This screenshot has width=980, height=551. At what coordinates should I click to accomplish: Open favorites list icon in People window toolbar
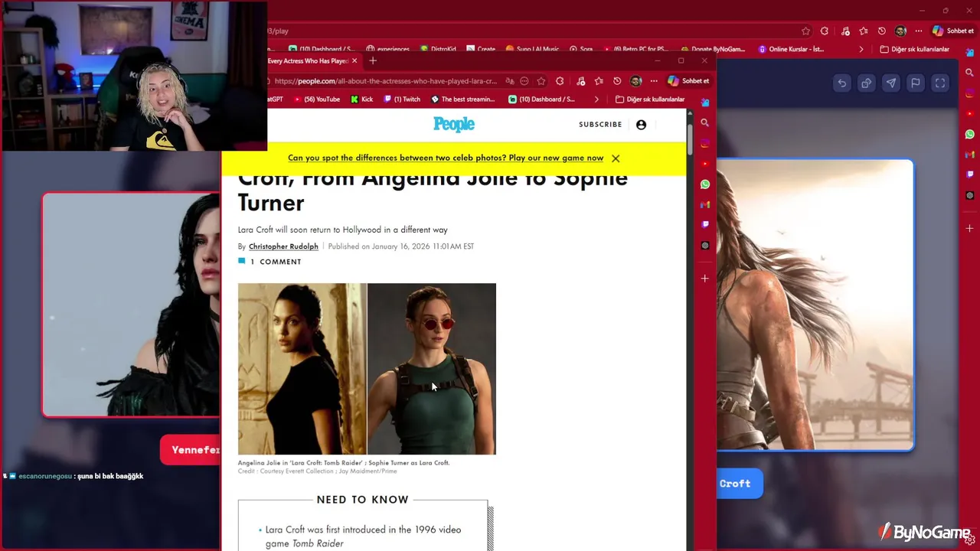(x=599, y=81)
